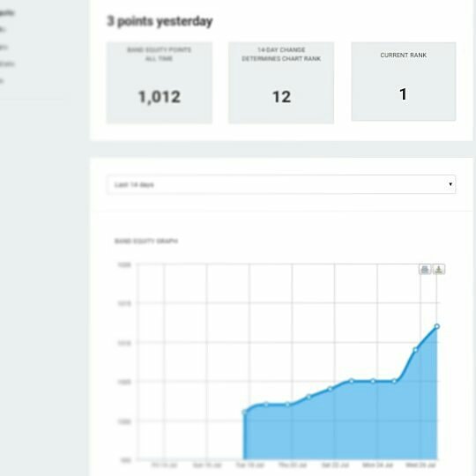The height and width of the screenshot is (476, 476).
Task: Click the 'Tue 18 Jul' axis label
Action: tap(249, 465)
